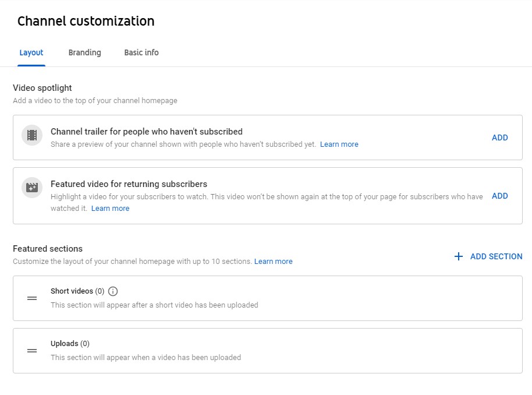Open the Branding tab
532x395 pixels.
[85, 52]
